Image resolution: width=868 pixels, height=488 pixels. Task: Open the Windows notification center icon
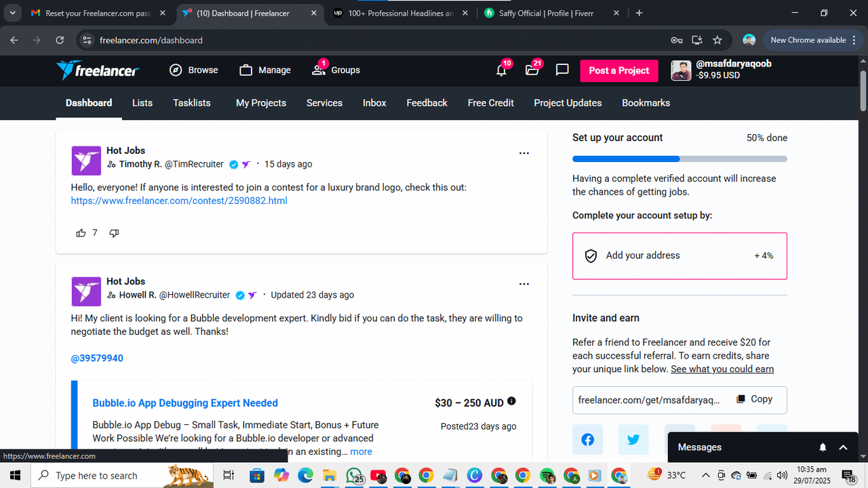point(848,475)
